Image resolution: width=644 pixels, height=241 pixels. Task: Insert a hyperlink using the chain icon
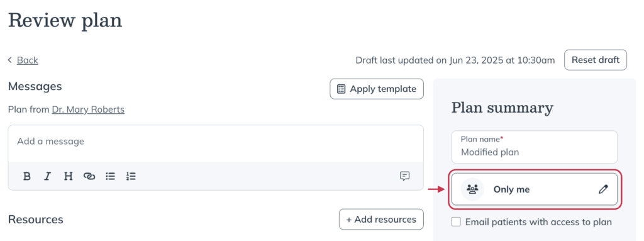click(x=89, y=176)
